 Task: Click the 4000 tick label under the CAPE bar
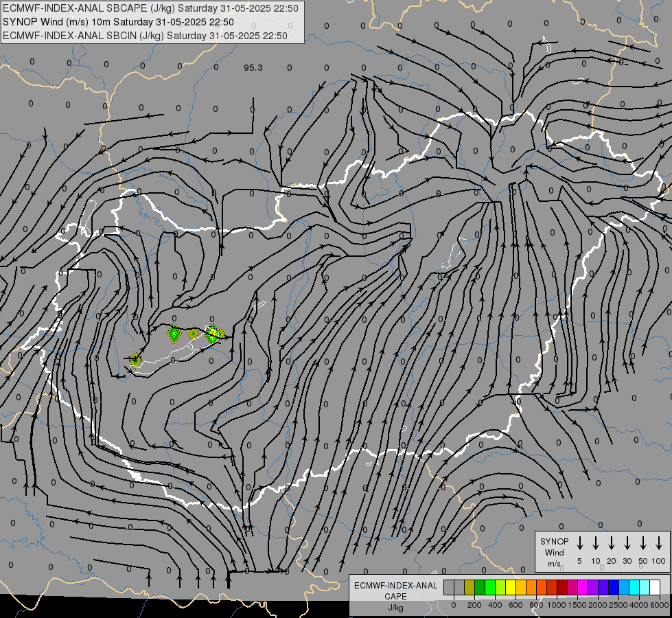click(x=639, y=605)
